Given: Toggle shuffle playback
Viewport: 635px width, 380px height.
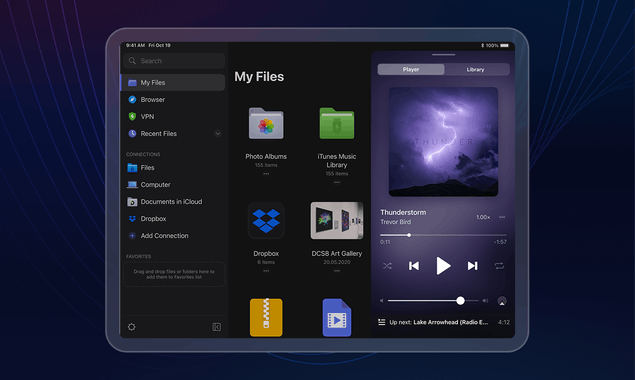Looking at the screenshot, I should click(387, 266).
